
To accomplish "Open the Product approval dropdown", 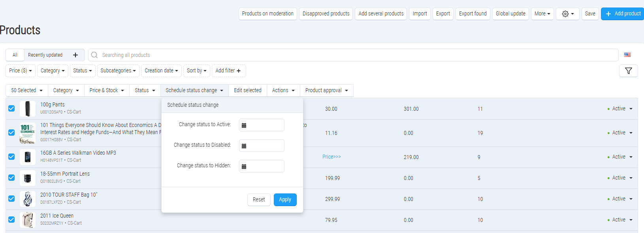I will tap(326, 91).
